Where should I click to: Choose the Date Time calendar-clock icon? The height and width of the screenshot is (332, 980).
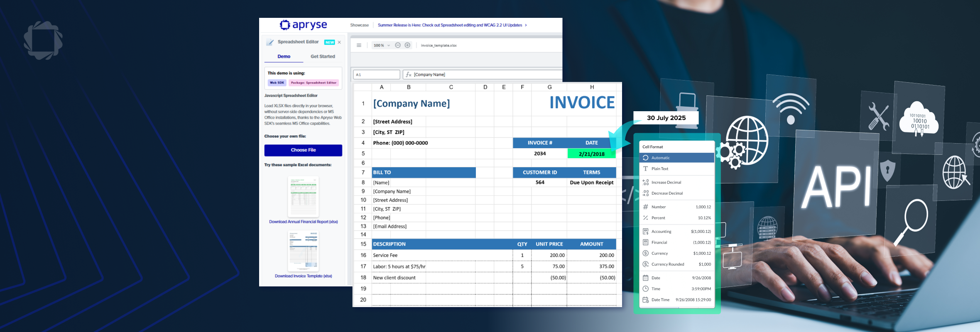coord(646,300)
